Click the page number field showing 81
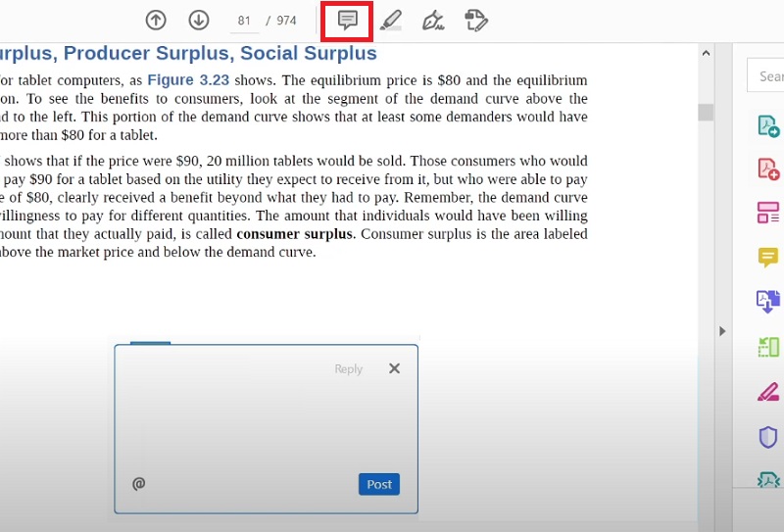 244,21
